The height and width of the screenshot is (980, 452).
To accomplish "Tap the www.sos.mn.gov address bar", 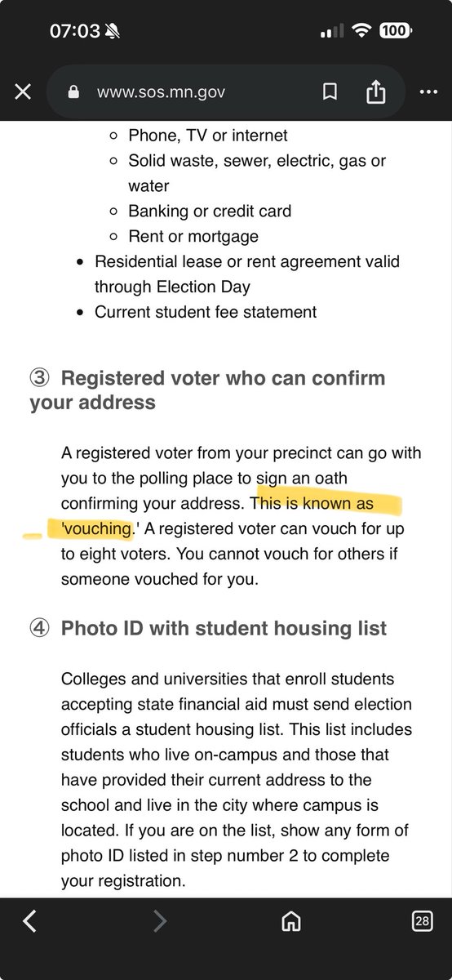I will coord(202,92).
